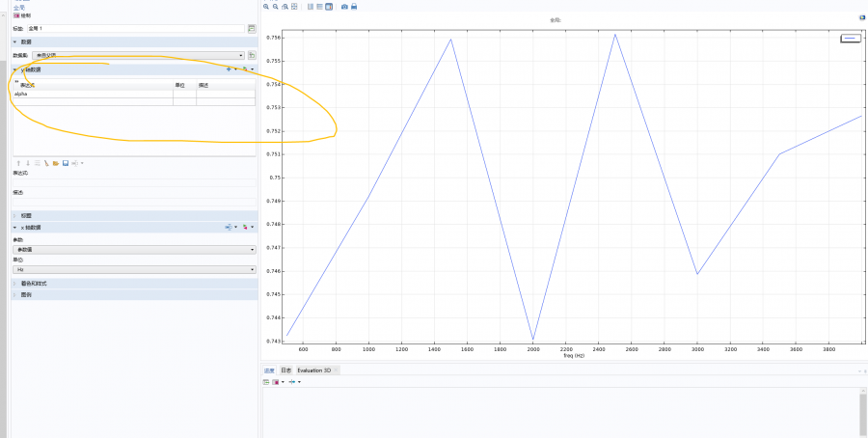Screen dimensions: 868x438
Task: Click the print icon in graph toolbar
Action: point(355,7)
